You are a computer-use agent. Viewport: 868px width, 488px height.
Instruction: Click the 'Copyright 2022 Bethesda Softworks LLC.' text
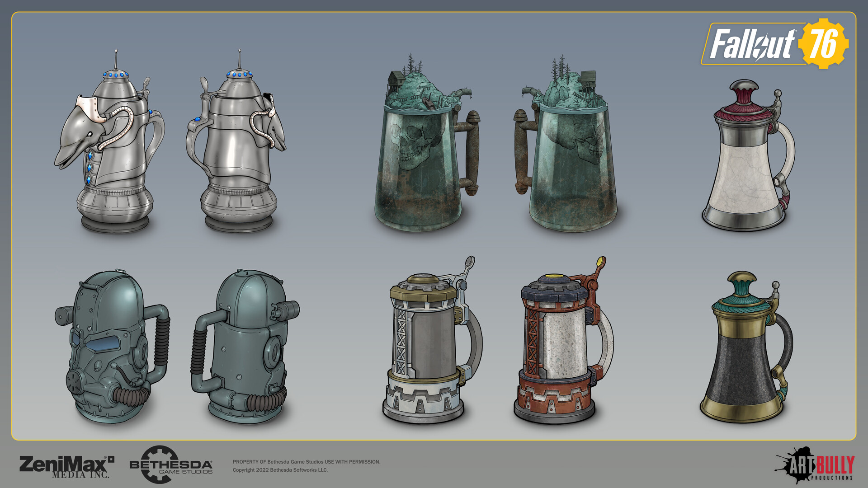click(x=280, y=470)
